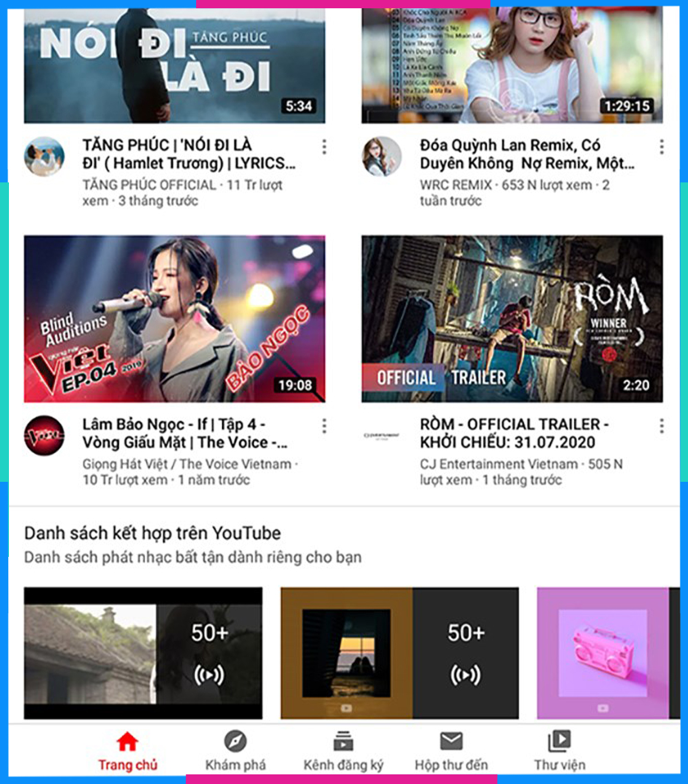Open the Hộp thư đến envelope icon
This screenshot has height=784, width=688.
451,741
